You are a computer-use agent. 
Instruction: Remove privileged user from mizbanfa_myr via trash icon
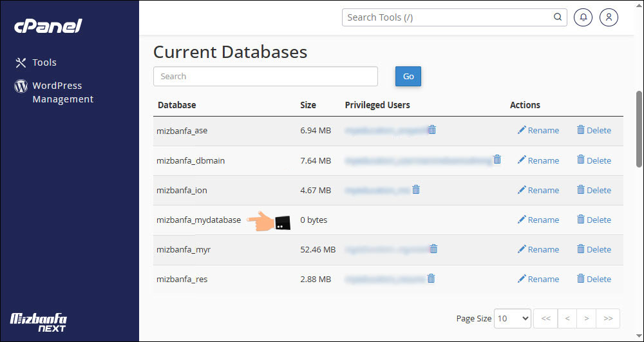pos(433,249)
